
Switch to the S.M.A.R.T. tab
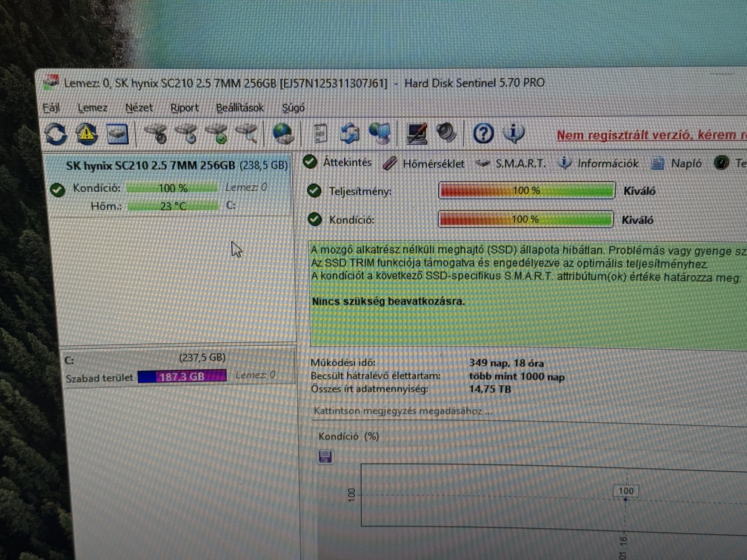(x=510, y=163)
